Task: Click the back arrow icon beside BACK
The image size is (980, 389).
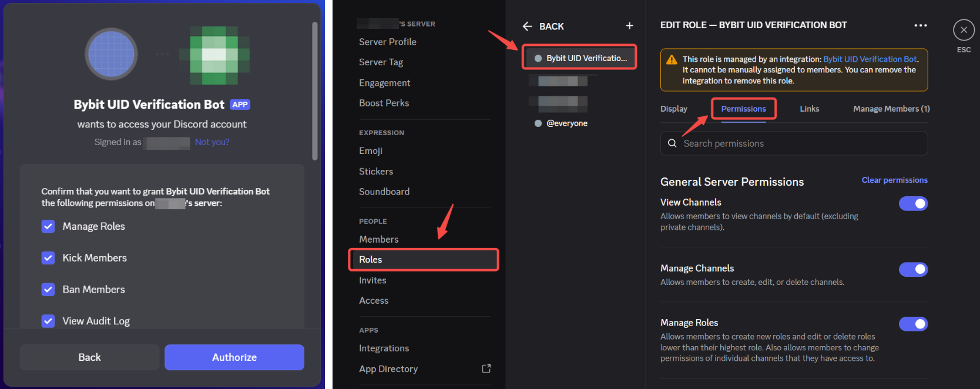Action: point(527,26)
